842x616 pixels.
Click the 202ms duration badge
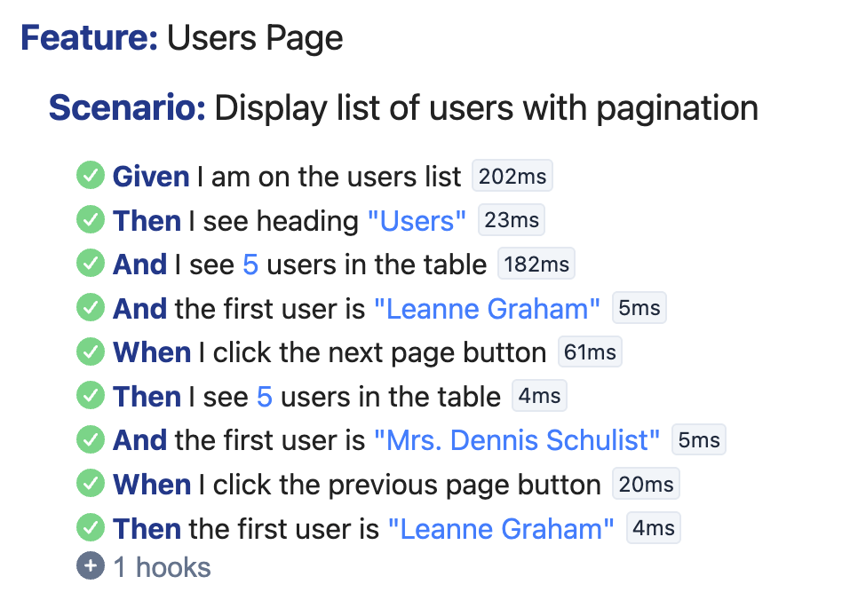[512, 176]
